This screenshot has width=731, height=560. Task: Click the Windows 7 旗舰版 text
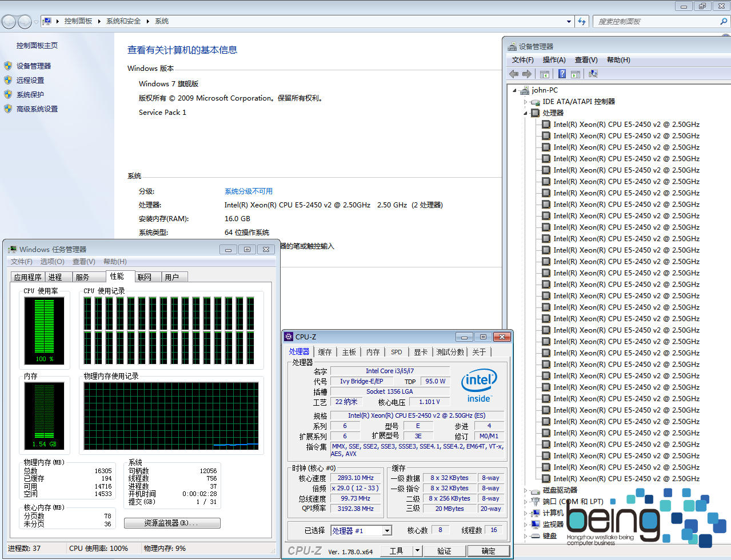point(169,84)
